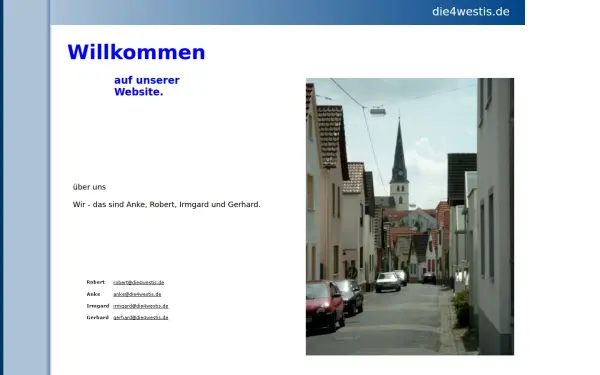Open Irmgard's email link irmgard@die4westis.de

(x=141, y=306)
